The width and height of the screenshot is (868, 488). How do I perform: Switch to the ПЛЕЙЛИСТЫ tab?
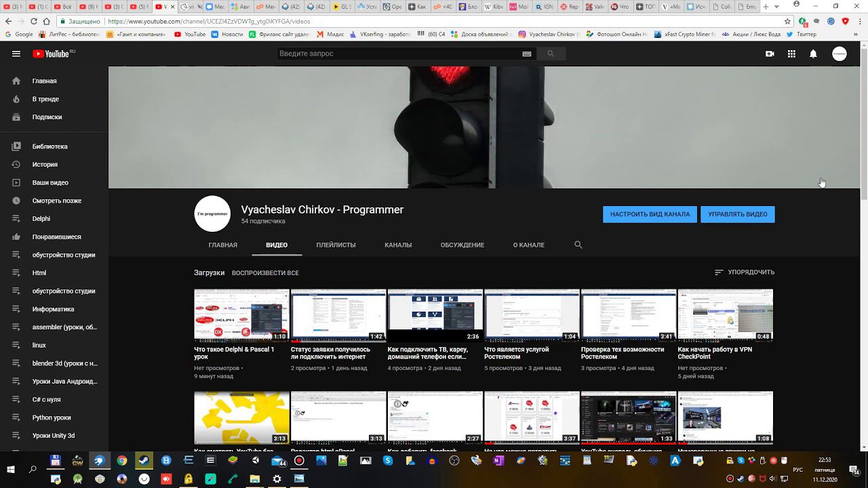pyautogui.click(x=336, y=245)
